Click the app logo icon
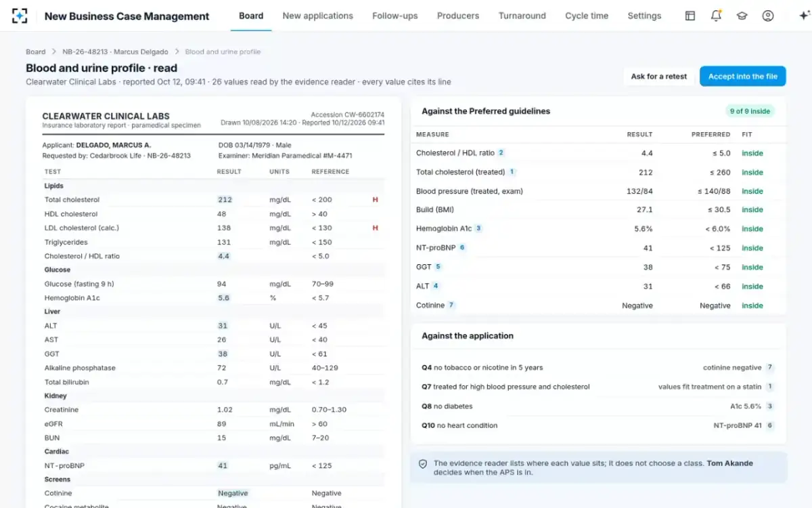 [x=20, y=16]
